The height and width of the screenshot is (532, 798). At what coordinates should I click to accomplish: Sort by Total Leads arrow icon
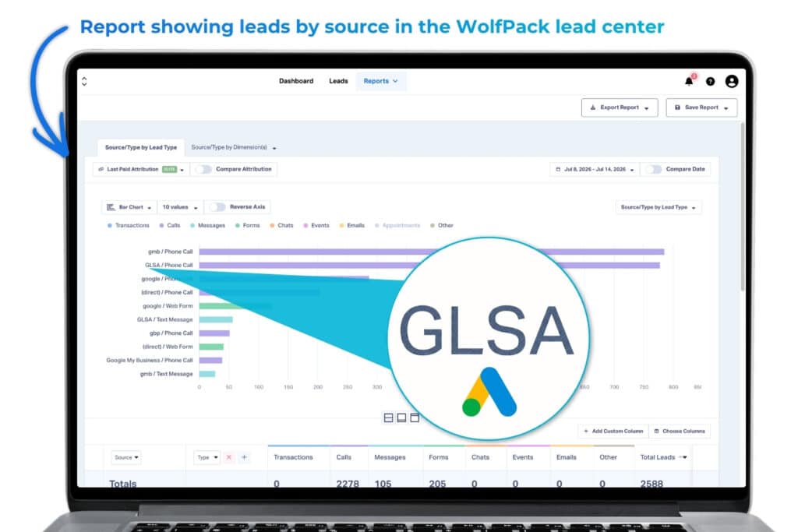click(x=683, y=457)
